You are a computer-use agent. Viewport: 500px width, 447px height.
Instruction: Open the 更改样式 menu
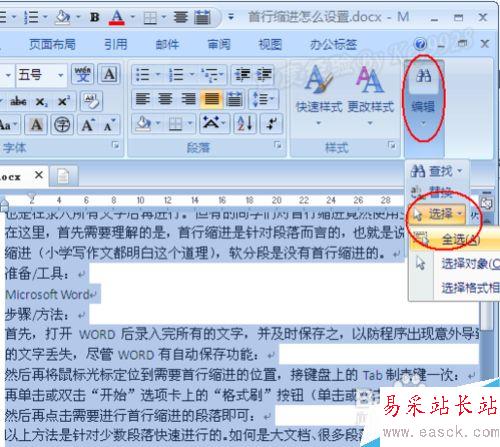point(371,95)
